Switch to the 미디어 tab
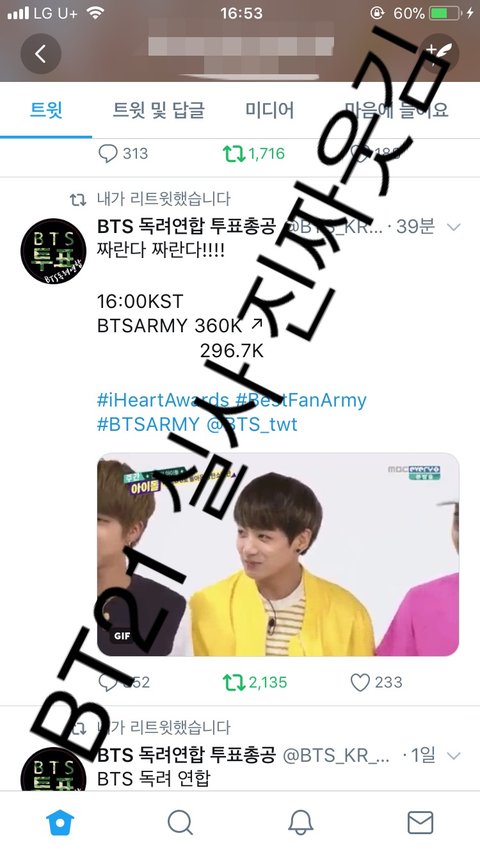 pyautogui.click(x=270, y=110)
